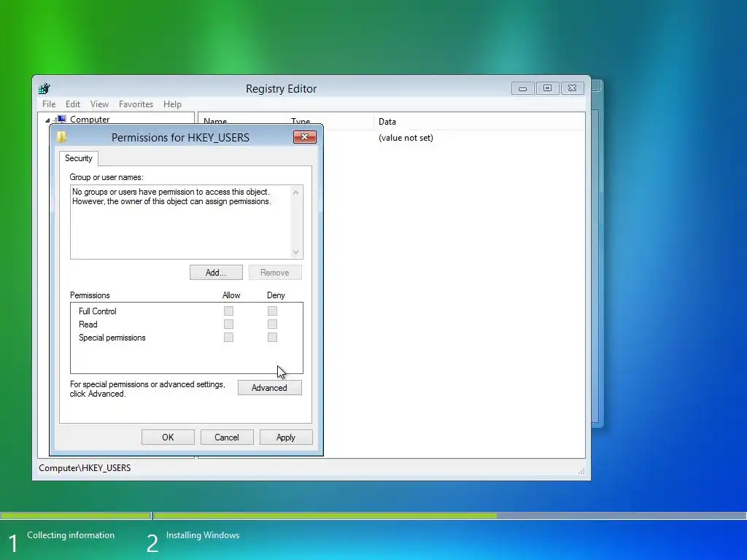Viewport: 747px width, 560px height.
Task: Close the Permissions for HKEY_USERS dialog
Action: pos(304,137)
